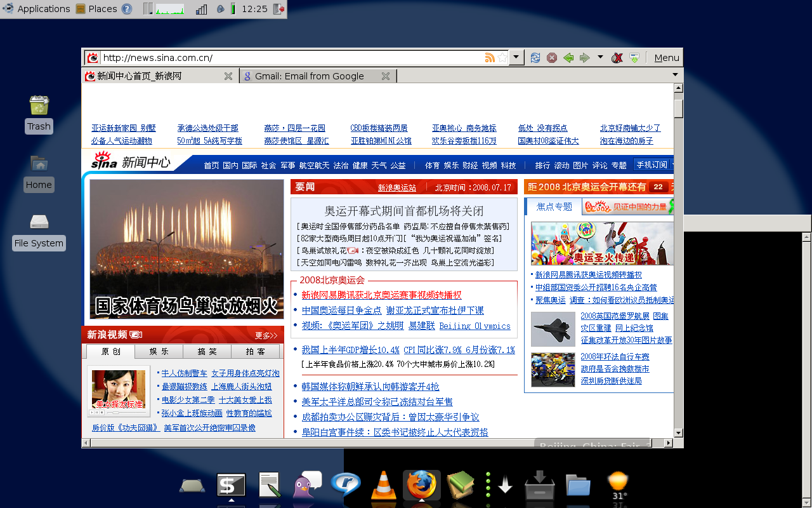Focus the address bar URL field

pos(292,58)
